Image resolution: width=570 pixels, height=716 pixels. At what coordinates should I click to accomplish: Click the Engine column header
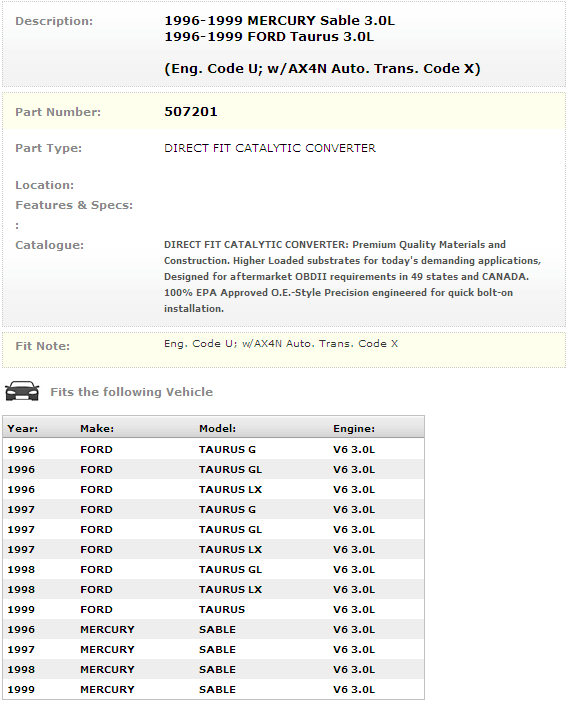[x=354, y=428]
